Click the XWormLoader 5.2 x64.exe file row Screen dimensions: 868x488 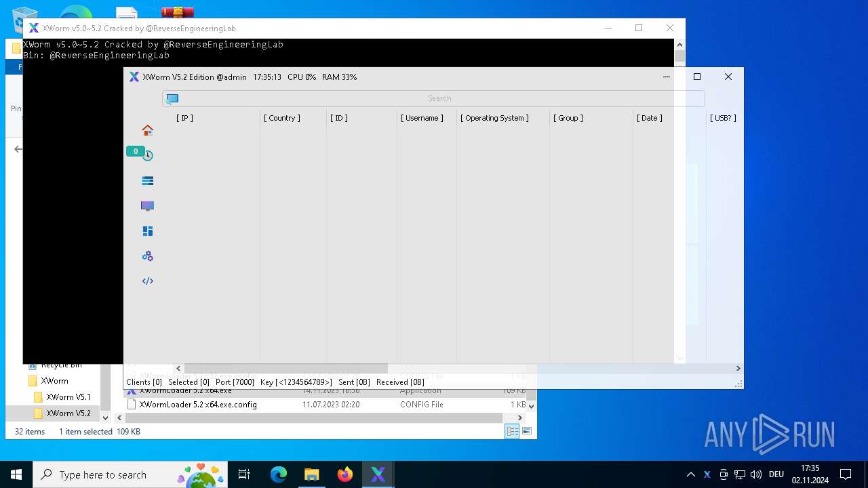point(325,391)
